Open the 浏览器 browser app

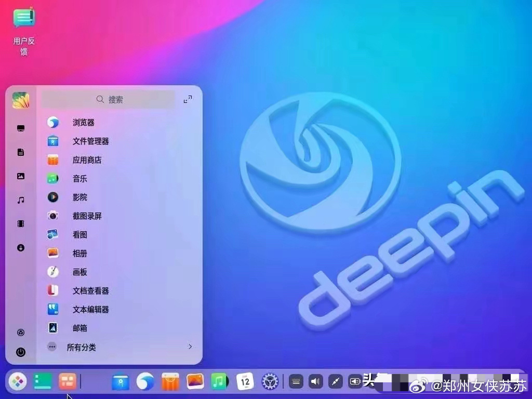[x=119, y=123]
